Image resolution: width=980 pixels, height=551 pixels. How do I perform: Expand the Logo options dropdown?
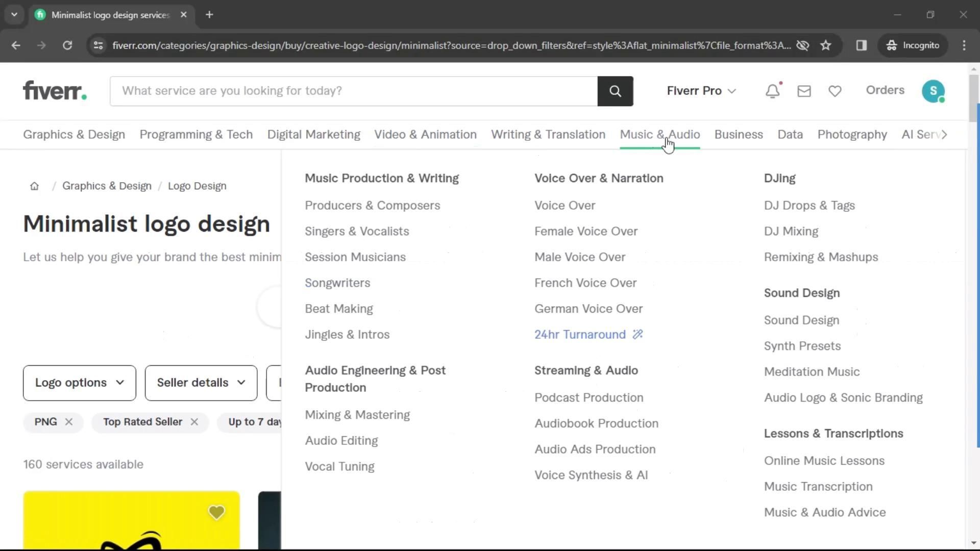click(x=80, y=383)
